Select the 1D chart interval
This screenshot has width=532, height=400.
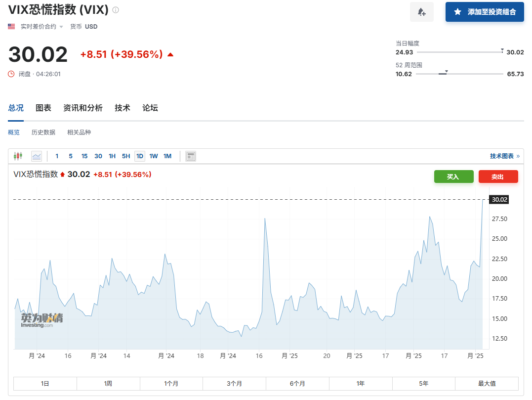click(140, 156)
